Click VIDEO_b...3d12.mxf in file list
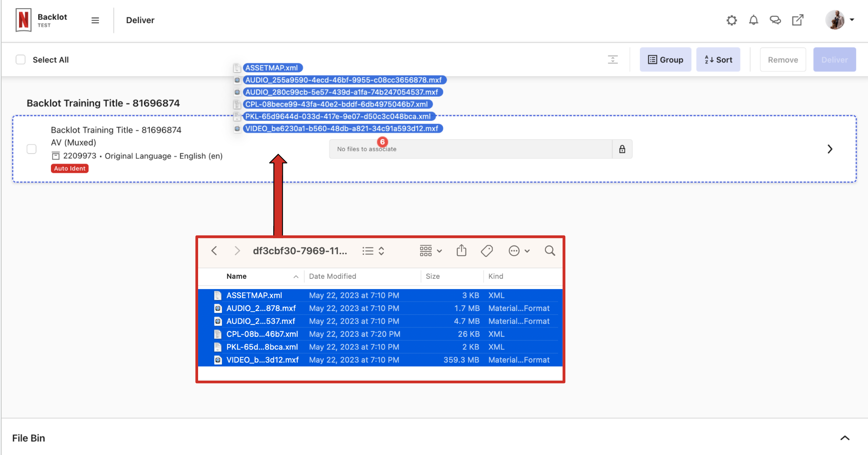868x455 pixels. [x=263, y=360]
